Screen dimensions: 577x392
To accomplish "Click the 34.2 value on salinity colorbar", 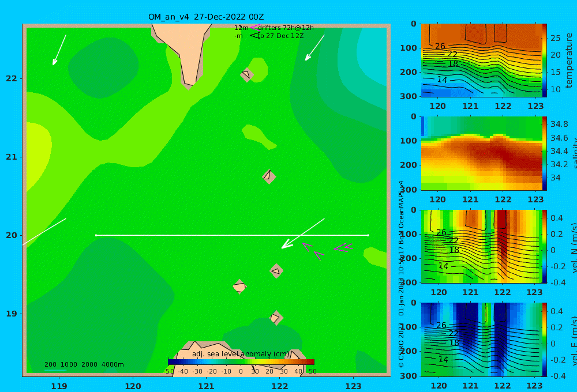I will click(x=559, y=164).
